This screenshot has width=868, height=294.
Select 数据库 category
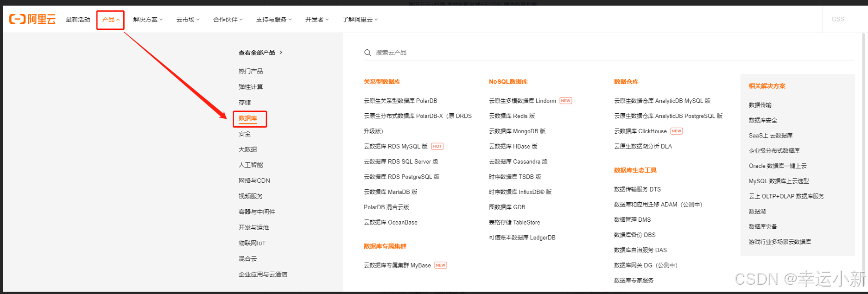[x=248, y=118]
